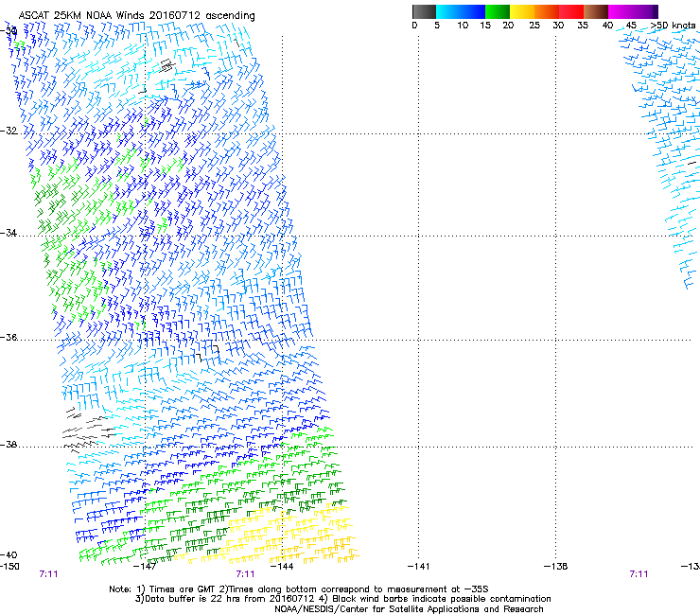
Task: Click the -144 longitude axis label
Action: (x=282, y=567)
